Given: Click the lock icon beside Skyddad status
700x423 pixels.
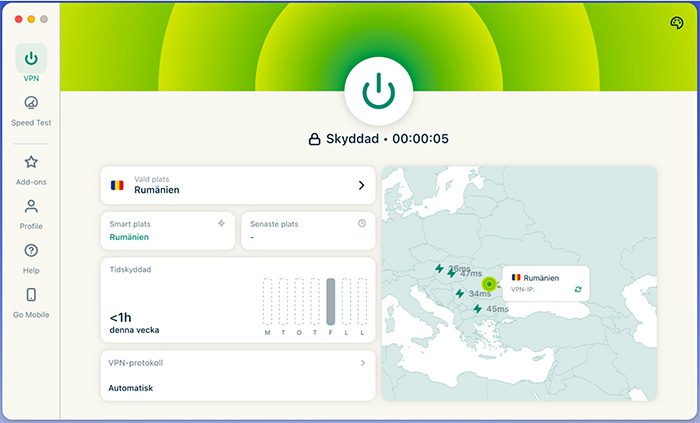Looking at the screenshot, I should [314, 139].
